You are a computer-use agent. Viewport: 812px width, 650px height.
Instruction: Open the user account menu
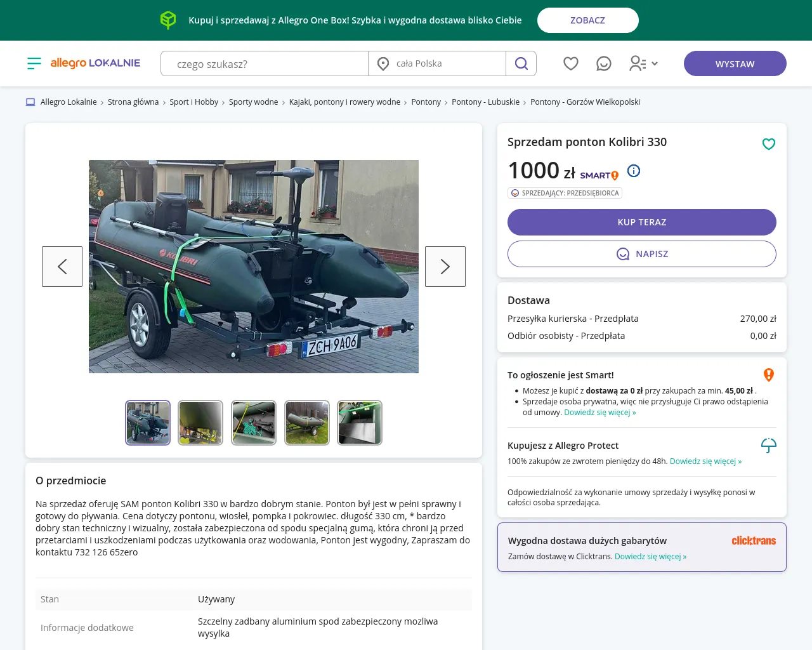pyautogui.click(x=643, y=63)
